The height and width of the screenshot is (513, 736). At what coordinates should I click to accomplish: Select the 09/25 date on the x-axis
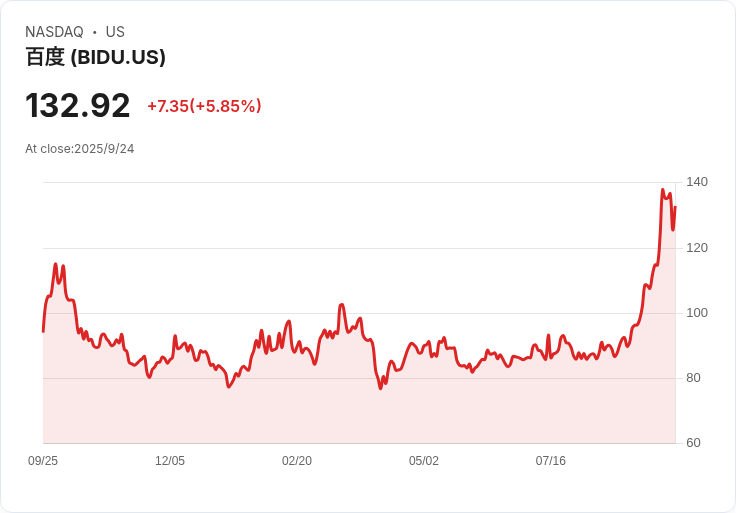43,461
